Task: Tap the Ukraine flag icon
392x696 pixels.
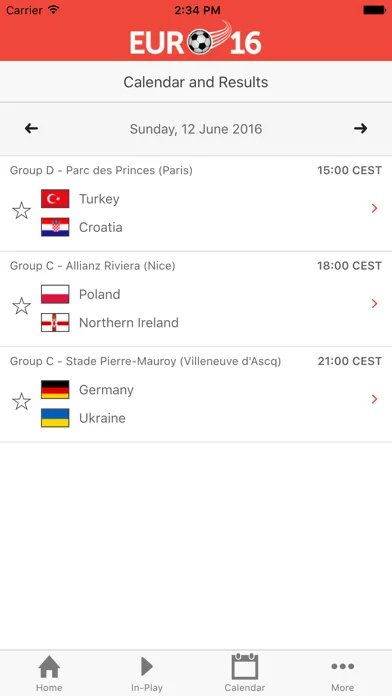Action: pyautogui.click(x=55, y=418)
